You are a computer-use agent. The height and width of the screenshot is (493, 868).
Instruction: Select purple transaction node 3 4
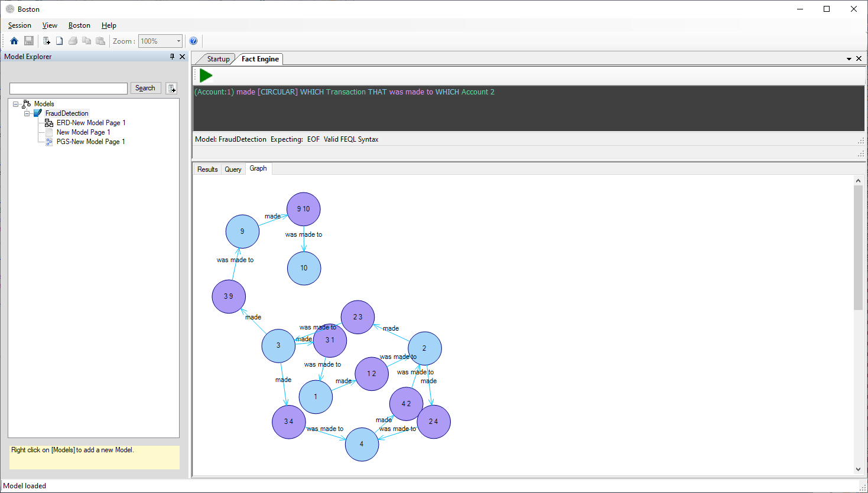(x=288, y=422)
